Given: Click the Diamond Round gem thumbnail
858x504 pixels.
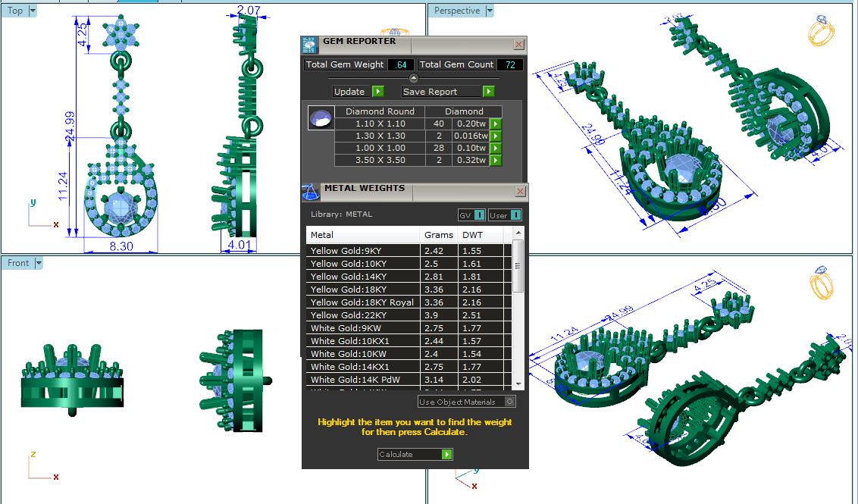Looking at the screenshot, I should [x=321, y=119].
